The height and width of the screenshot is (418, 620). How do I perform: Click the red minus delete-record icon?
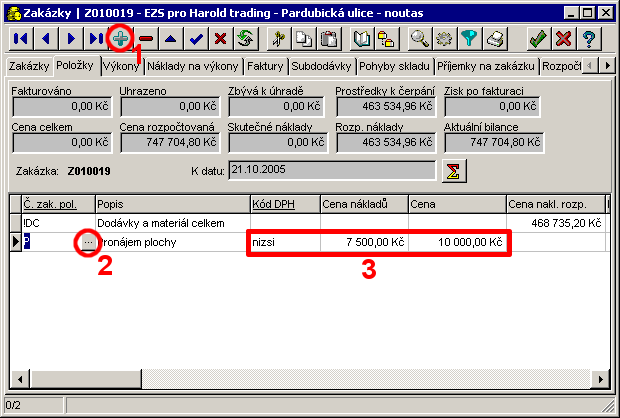click(x=147, y=39)
